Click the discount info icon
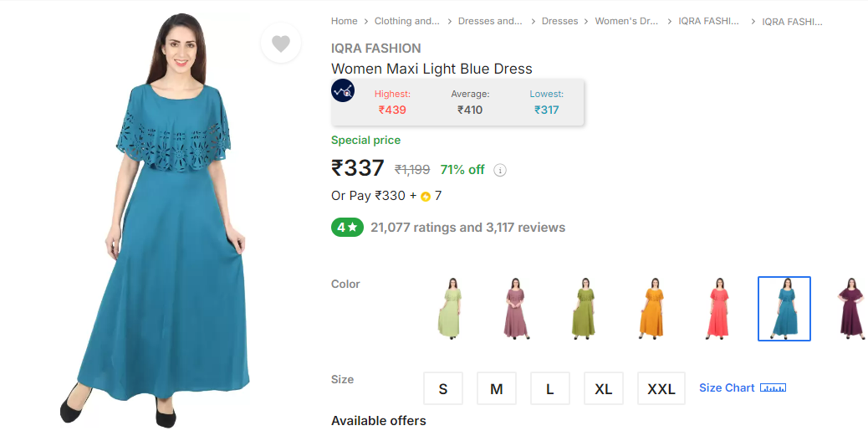The height and width of the screenshot is (436, 868). coord(500,170)
